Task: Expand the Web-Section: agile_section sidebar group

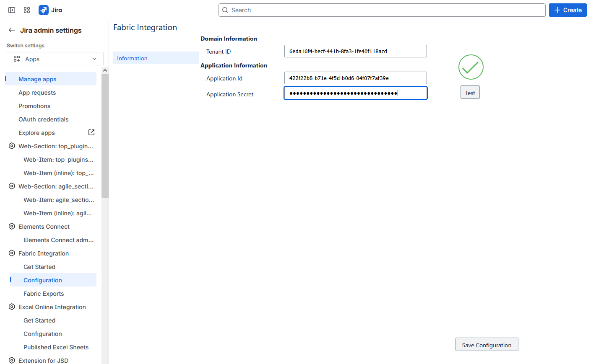Action: (x=55, y=186)
